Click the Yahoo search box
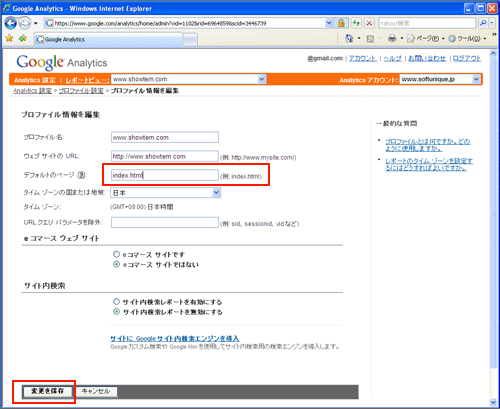Image resolution: width=500 pixels, height=409 pixels. pyautogui.click(x=427, y=23)
